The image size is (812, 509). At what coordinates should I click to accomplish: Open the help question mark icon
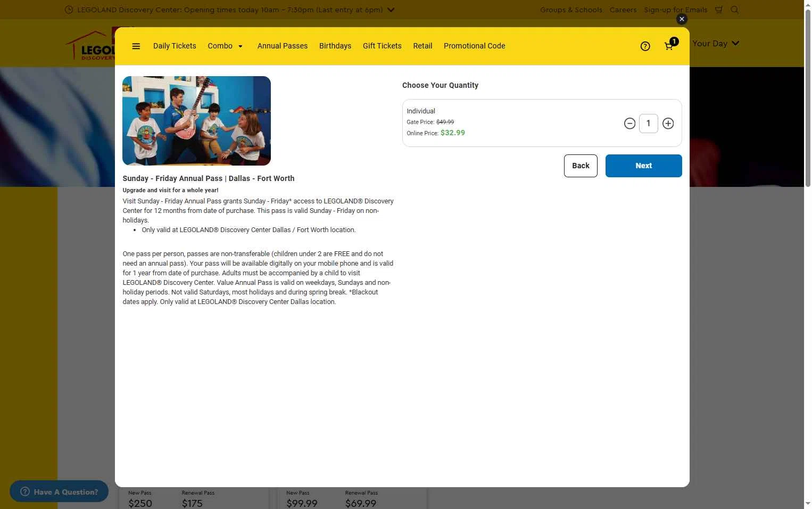[645, 46]
